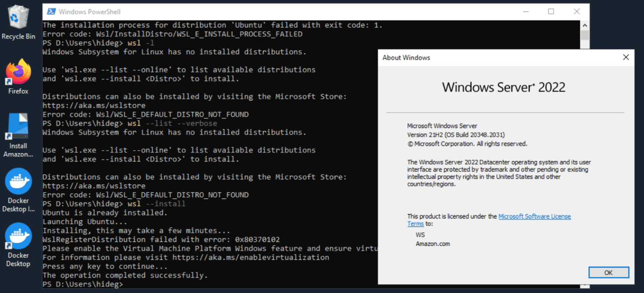This screenshot has height=293, width=644.
Task: Click the 'Windows Server 2022' heading
Action: 504,87
